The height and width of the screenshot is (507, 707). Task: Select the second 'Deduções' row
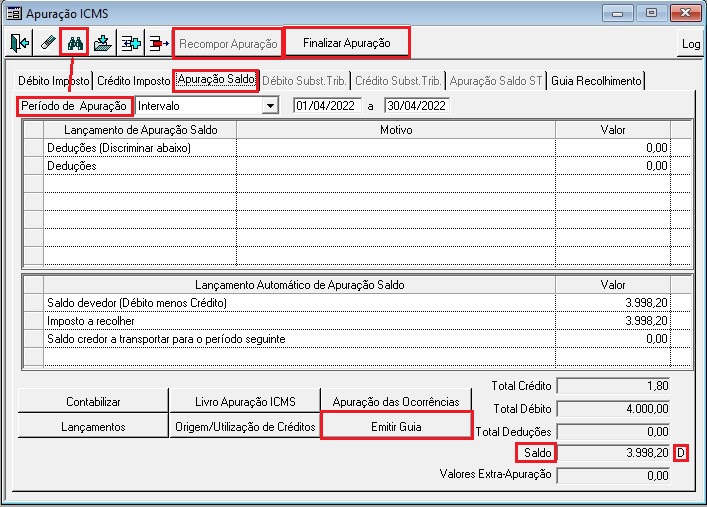coord(357,166)
